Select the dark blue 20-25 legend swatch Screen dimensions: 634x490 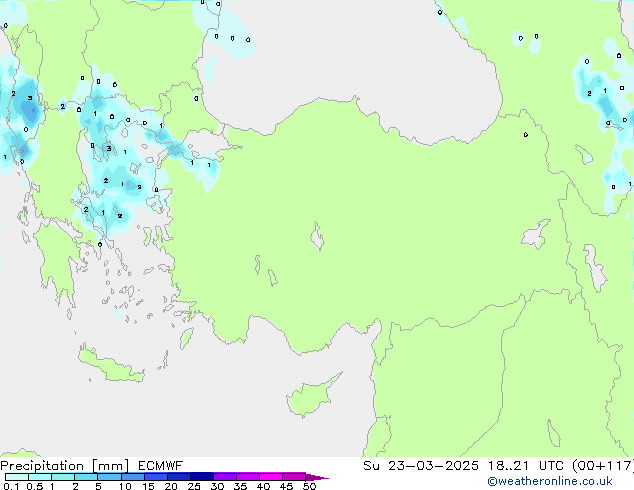click(179, 477)
